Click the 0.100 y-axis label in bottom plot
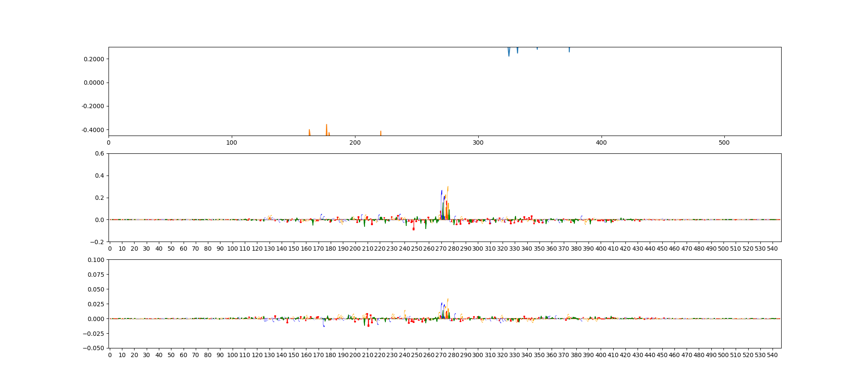The width and height of the screenshot is (868, 391). click(96, 260)
